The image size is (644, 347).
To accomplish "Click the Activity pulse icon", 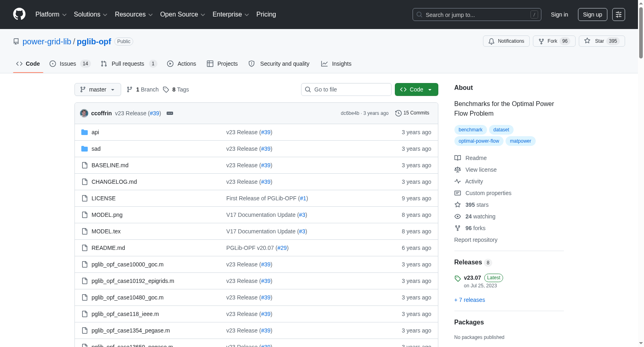I will pos(458,181).
